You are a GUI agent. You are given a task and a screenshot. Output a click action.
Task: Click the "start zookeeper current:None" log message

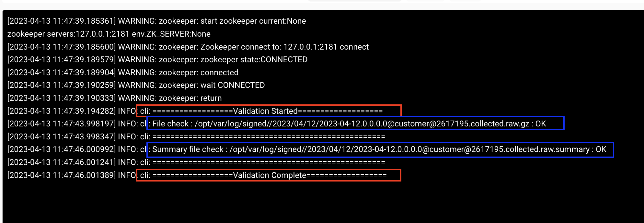click(x=253, y=21)
